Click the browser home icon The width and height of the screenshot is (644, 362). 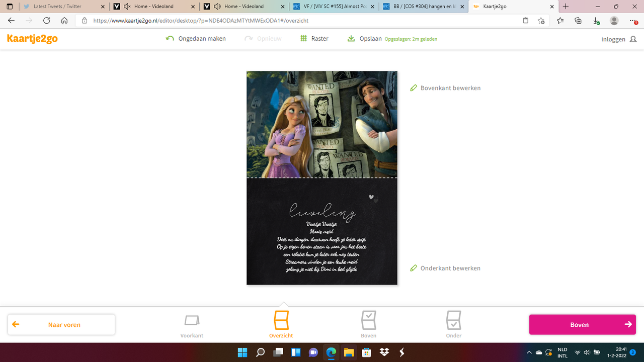point(64,21)
